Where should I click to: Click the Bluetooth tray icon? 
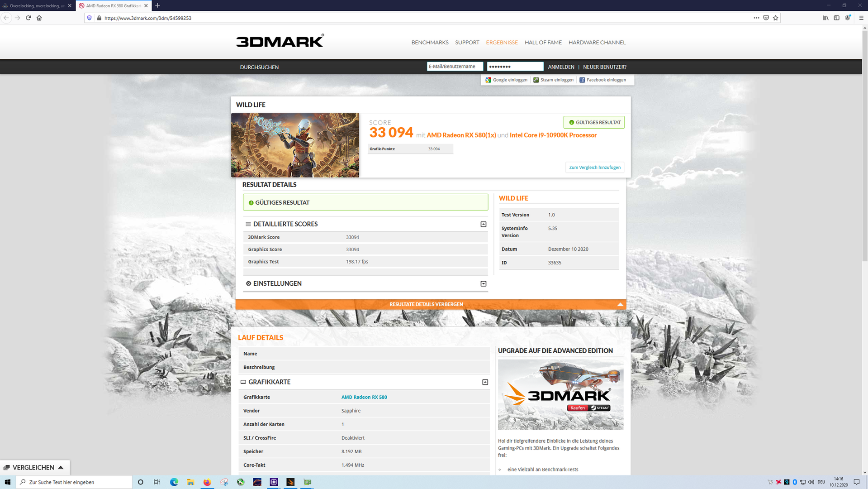coord(794,482)
